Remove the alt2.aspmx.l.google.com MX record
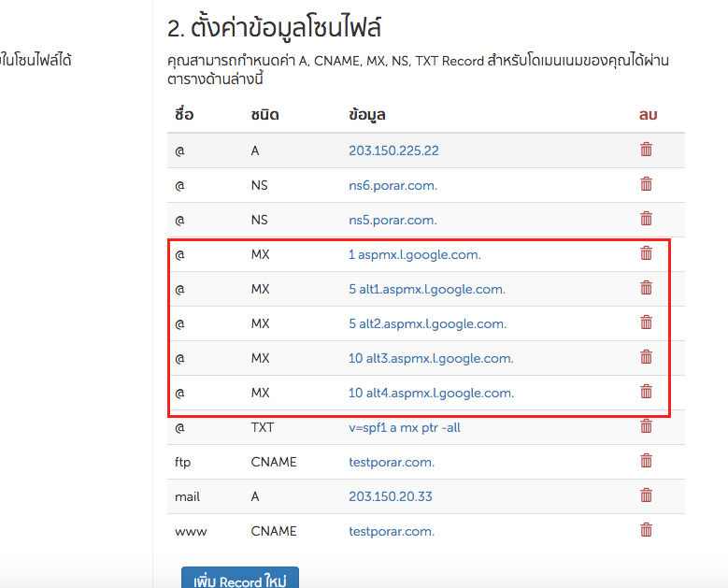Viewport: 728px width, 588px height. (x=646, y=323)
